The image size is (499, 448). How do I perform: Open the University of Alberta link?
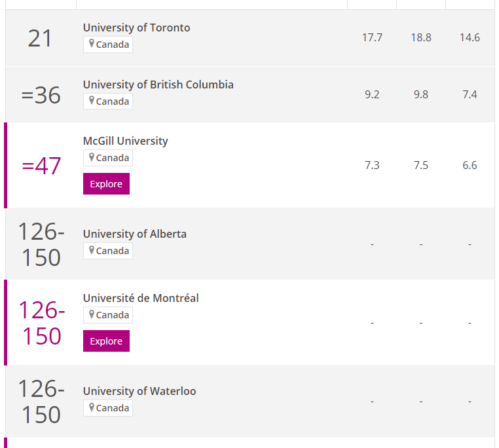tap(135, 234)
